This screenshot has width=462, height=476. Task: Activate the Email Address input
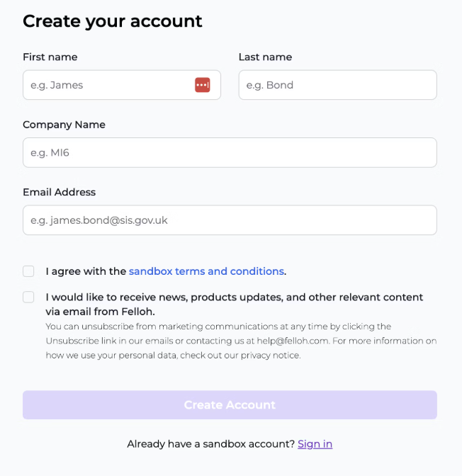[230, 220]
